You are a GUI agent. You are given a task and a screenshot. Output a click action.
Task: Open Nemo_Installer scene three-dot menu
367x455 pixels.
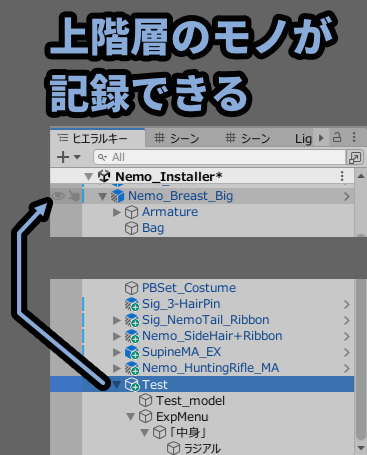[342, 176]
